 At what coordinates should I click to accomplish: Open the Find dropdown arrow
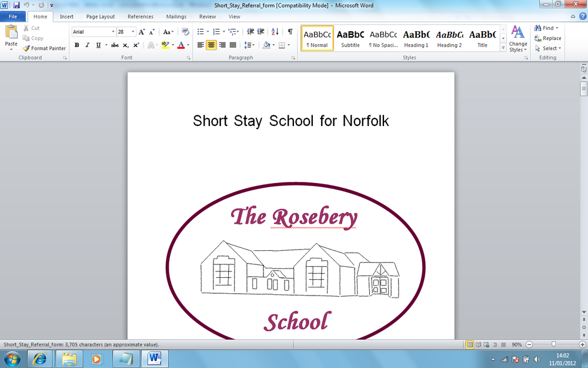(557, 28)
